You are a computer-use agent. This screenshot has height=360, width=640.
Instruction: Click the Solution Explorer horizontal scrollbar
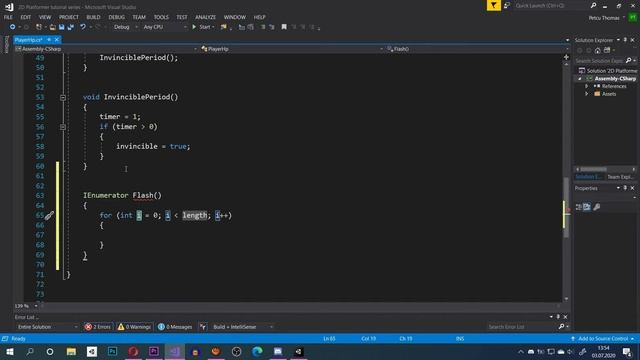click(x=594, y=169)
